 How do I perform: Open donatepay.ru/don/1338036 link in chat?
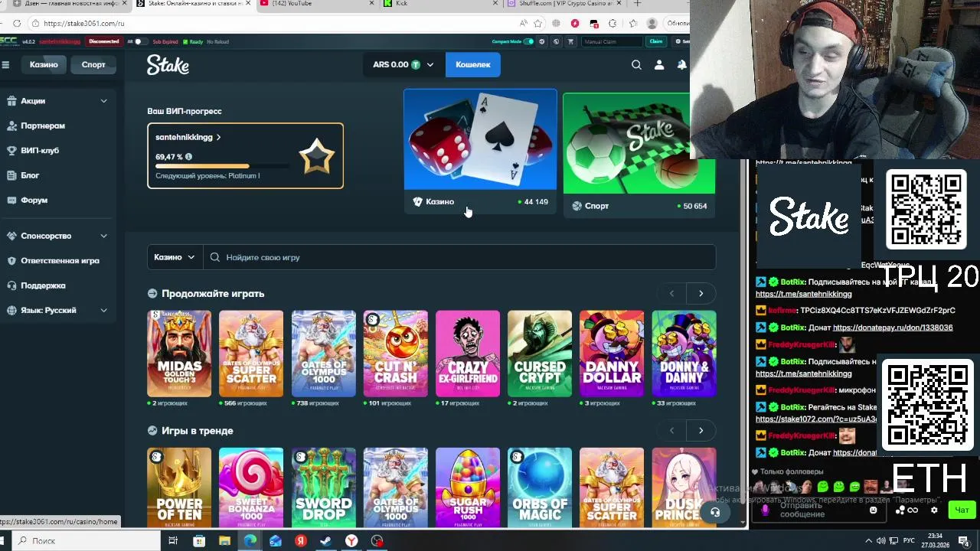pos(893,328)
